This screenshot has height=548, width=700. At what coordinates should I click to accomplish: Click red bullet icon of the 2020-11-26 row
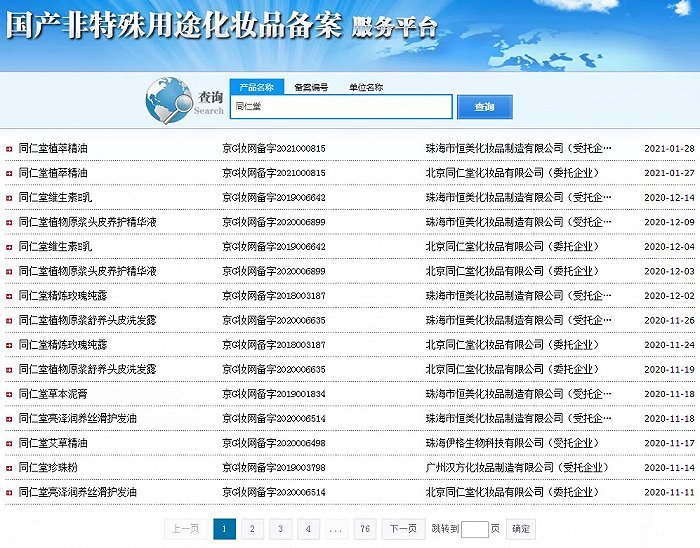(9, 320)
